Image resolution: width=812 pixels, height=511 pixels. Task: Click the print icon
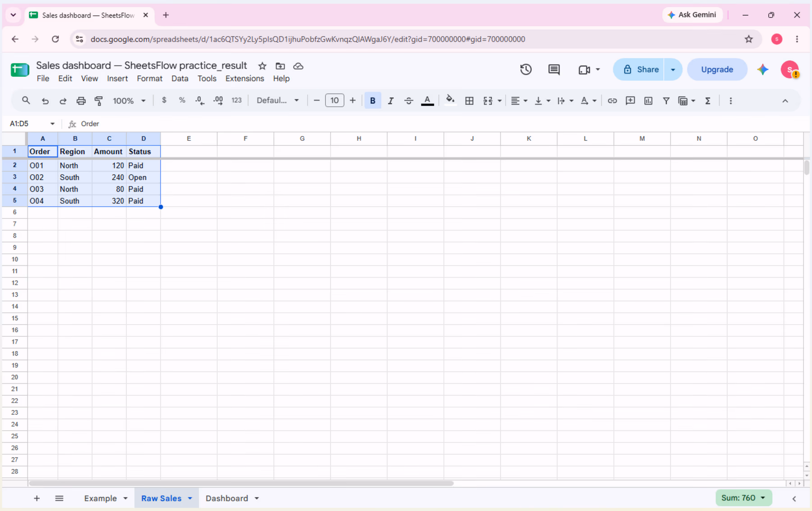81,101
